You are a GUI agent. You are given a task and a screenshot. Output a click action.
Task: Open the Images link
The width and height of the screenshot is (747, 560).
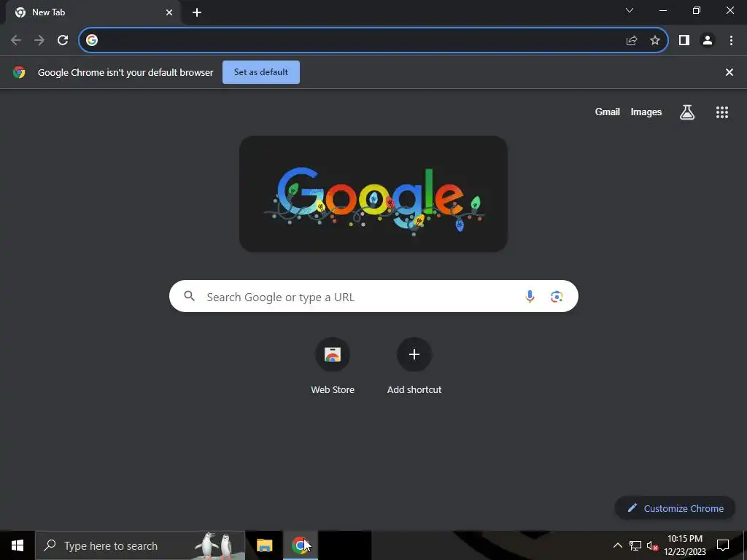(646, 112)
